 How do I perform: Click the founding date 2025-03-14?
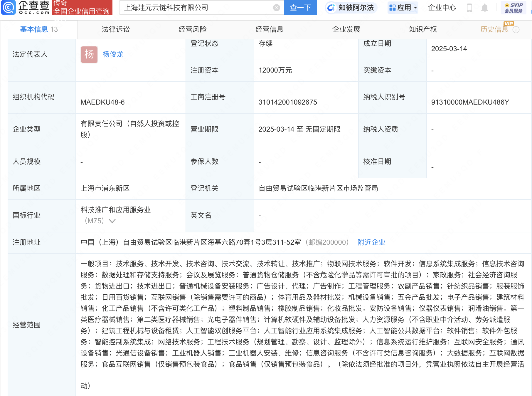click(449, 49)
